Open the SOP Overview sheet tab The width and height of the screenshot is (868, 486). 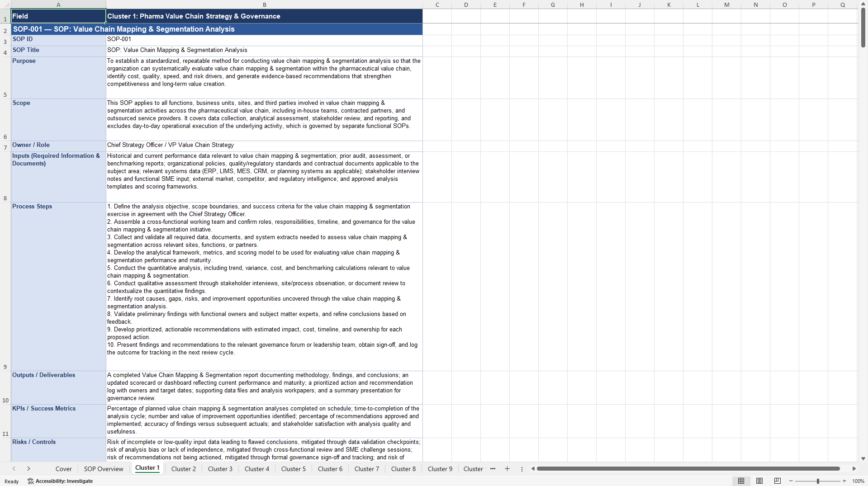(x=104, y=469)
